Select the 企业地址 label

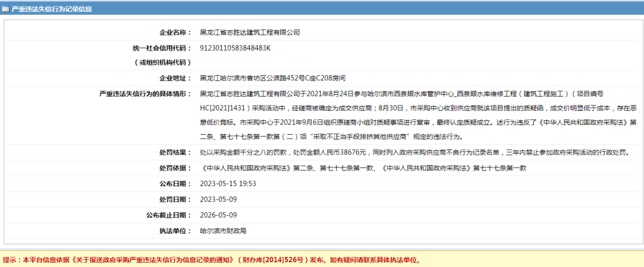click(175, 78)
